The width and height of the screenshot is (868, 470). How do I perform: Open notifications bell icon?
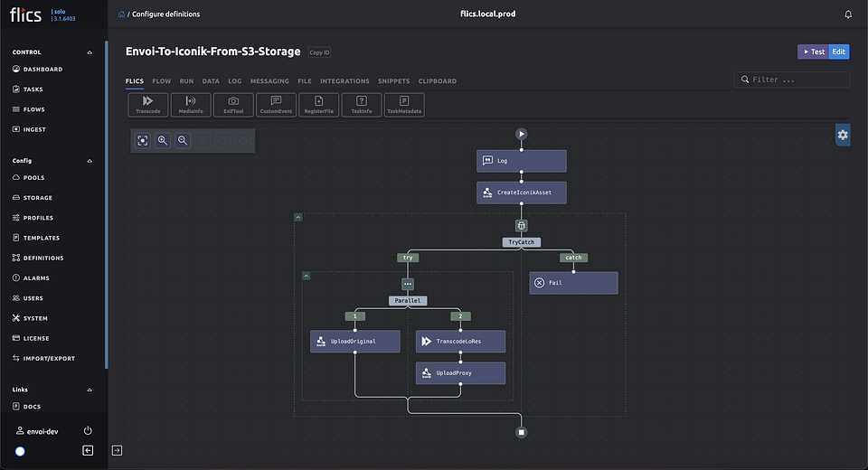(848, 14)
